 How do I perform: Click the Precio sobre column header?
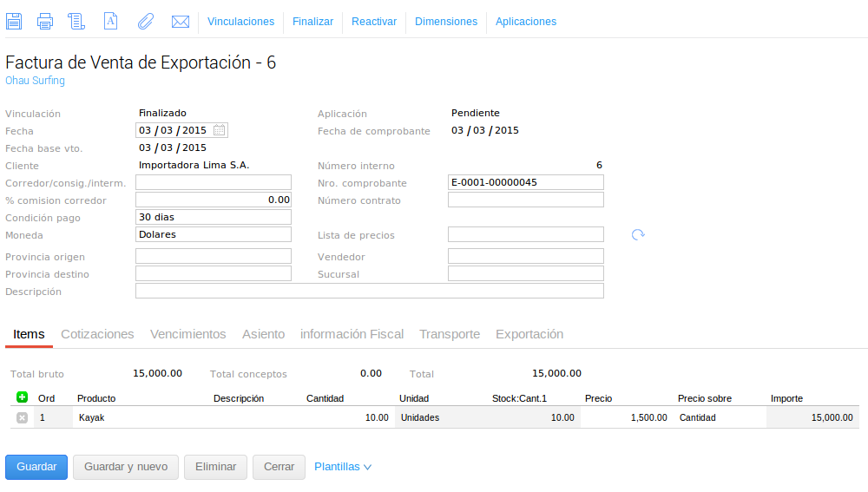click(x=705, y=398)
